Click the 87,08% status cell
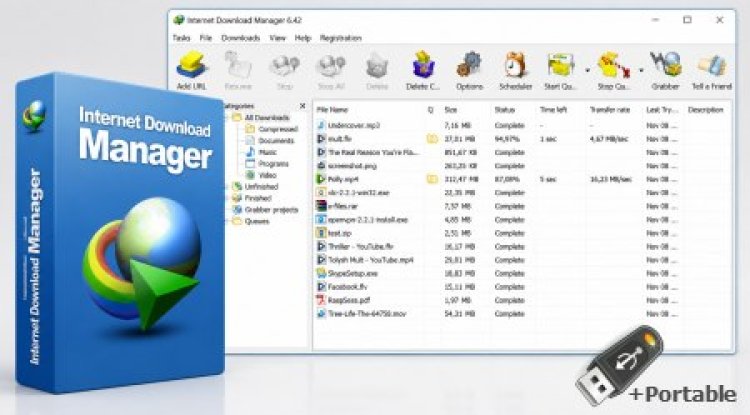The image size is (750, 415). tap(507, 179)
